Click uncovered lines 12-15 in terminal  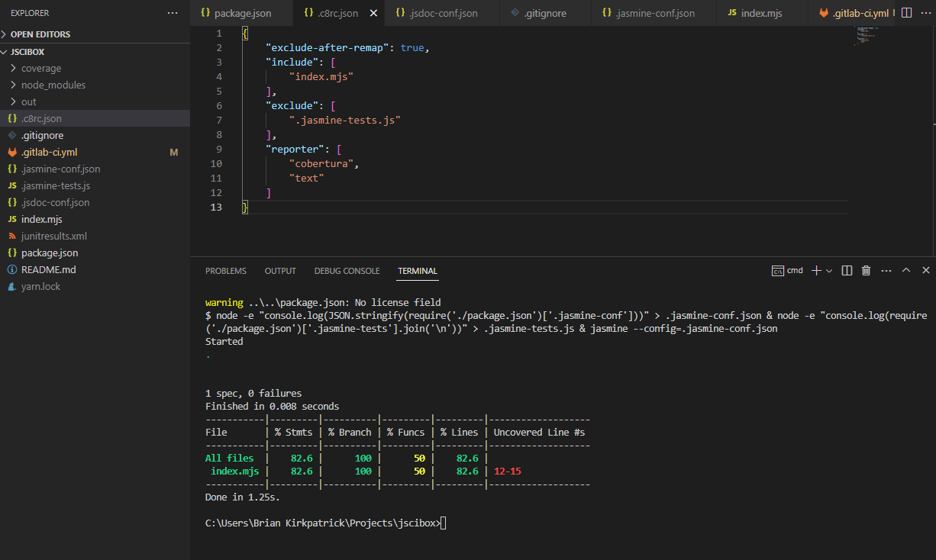click(507, 471)
